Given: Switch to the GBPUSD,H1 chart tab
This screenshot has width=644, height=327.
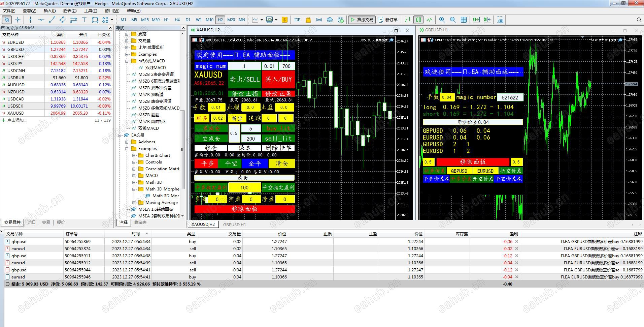Looking at the screenshot, I should pos(235,225).
